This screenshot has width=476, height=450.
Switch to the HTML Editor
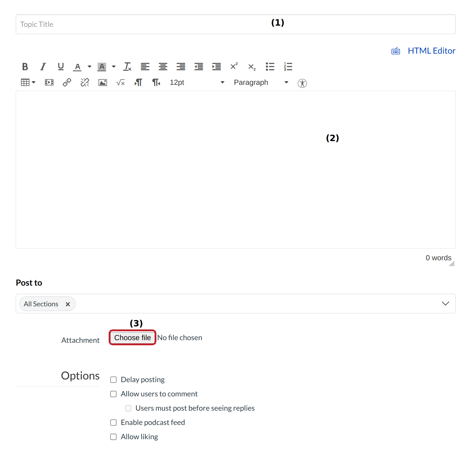point(431,51)
